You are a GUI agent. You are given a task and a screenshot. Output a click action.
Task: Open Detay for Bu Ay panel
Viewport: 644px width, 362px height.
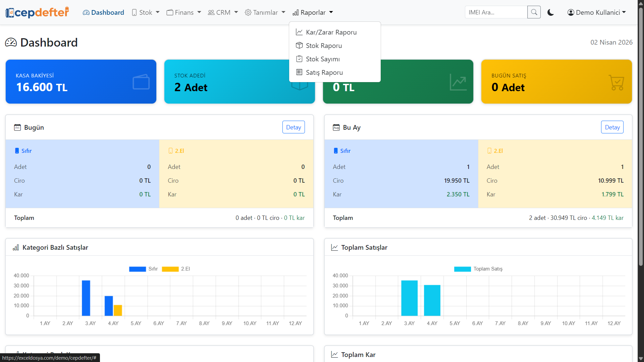612,127
